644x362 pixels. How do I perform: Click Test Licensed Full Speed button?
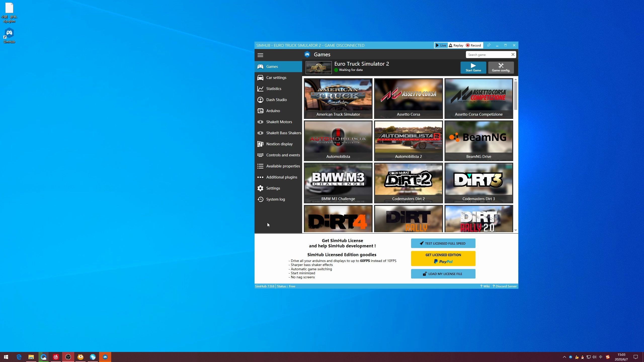443,243
